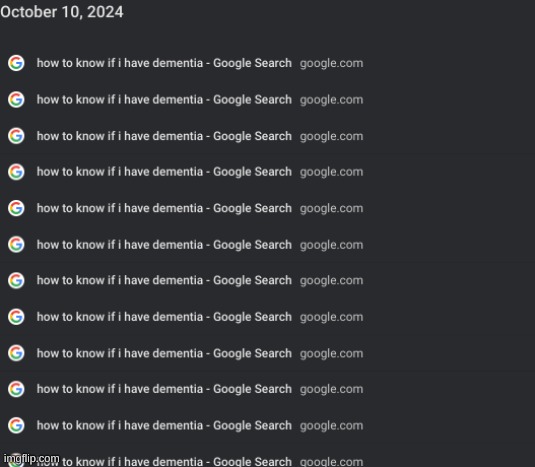535x467 pixels.
Task: Click the google.com domain of the second entry
Action: 331,100
